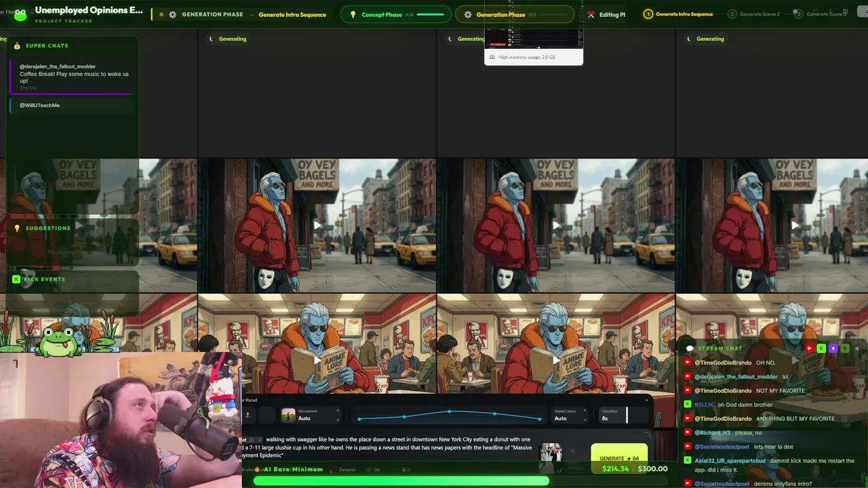The width and height of the screenshot is (868, 488).
Task: Click the cloud icon in the high memory usage popup
Action: [x=492, y=57]
